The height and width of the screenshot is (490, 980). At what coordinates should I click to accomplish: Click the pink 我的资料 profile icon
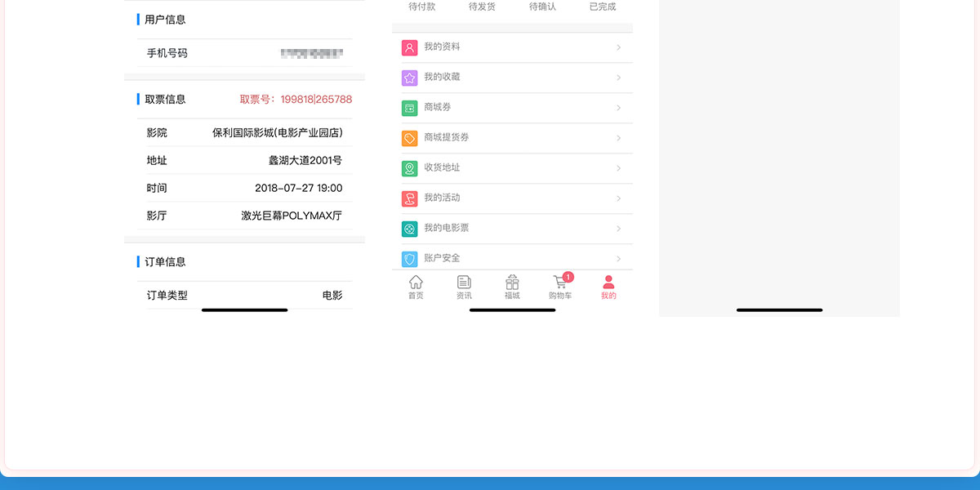tap(409, 47)
